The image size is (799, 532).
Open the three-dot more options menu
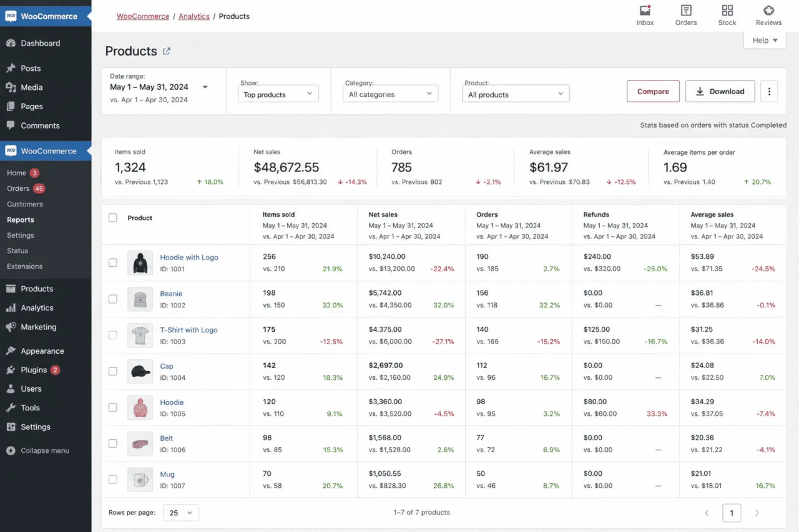[769, 91]
